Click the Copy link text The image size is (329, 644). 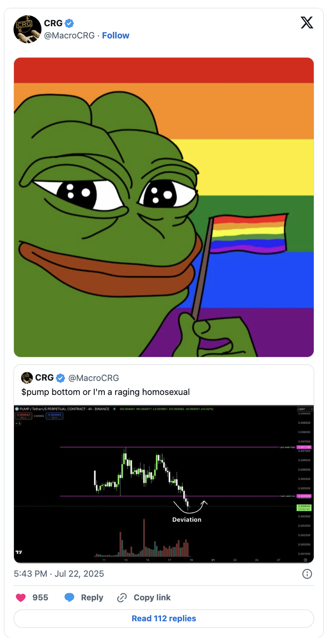pyautogui.click(x=152, y=598)
